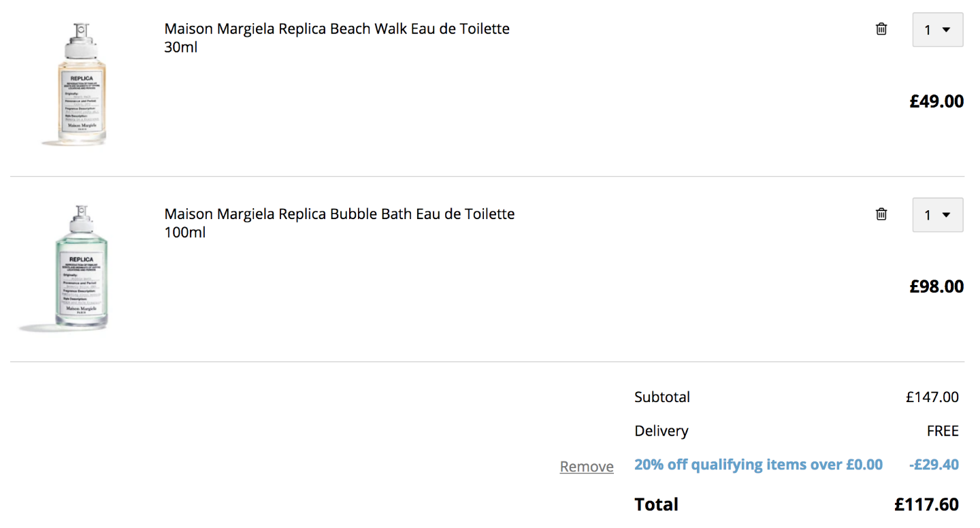Click the -£29.40 discount amount

[x=934, y=465]
